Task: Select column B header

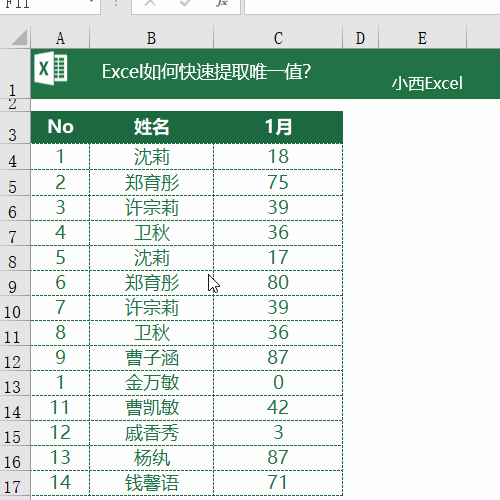Action: tap(151, 38)
